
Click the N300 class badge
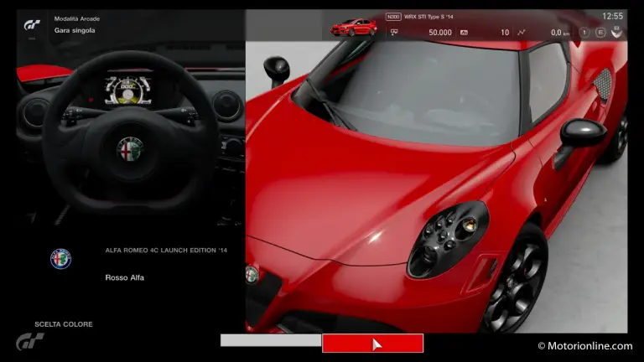pyautogui.click(x=393, y=17)
